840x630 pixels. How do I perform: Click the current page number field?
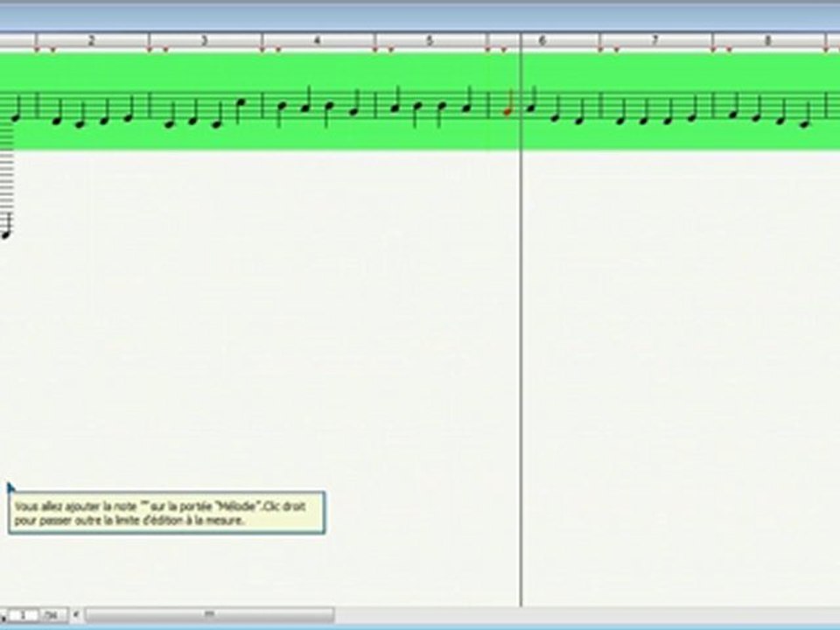click(x=23, y=615)
